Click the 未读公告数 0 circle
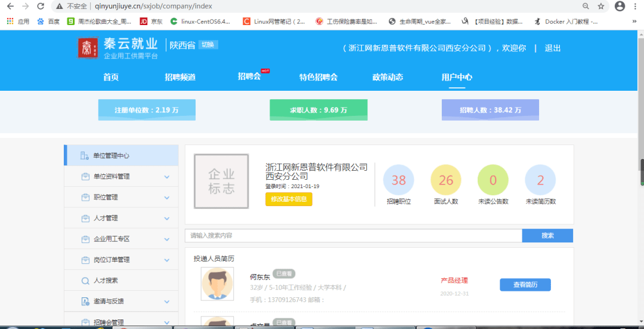The image size is (644, 329). (x=493, y=180)
